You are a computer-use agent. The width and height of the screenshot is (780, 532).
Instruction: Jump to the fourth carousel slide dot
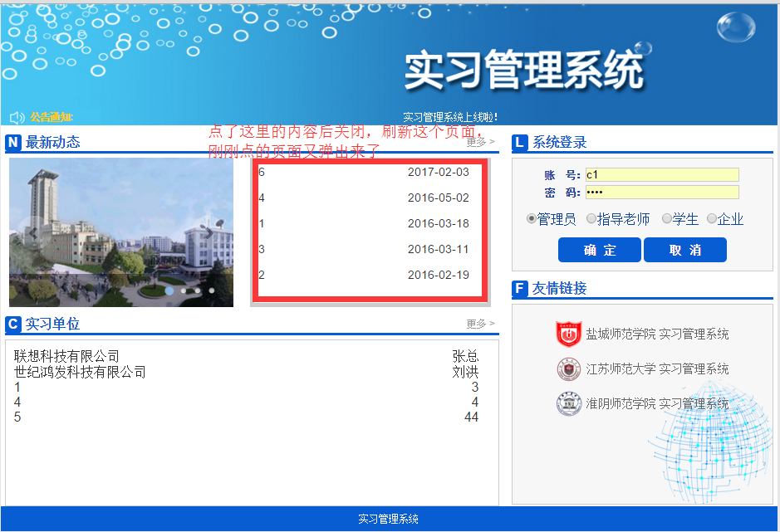[212, 290]
